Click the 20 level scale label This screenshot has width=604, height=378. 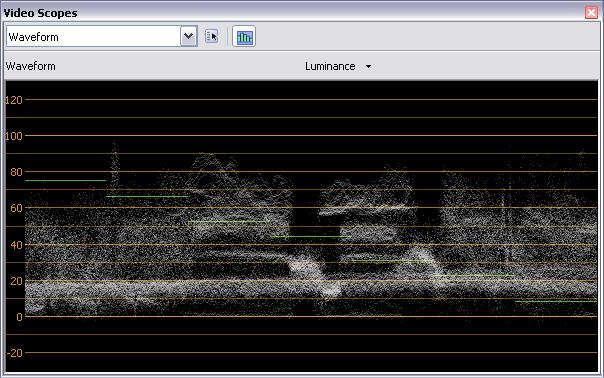(16, 281)
